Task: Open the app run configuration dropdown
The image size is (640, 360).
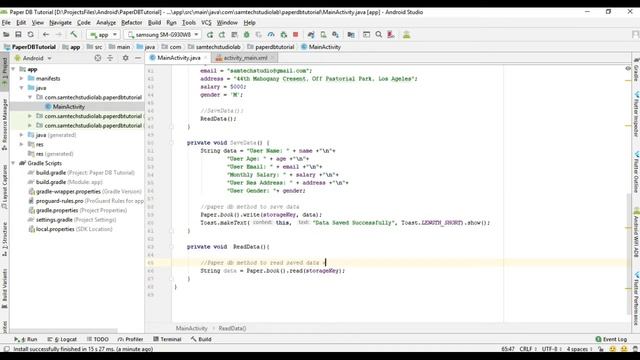Action: click(103, 35)
